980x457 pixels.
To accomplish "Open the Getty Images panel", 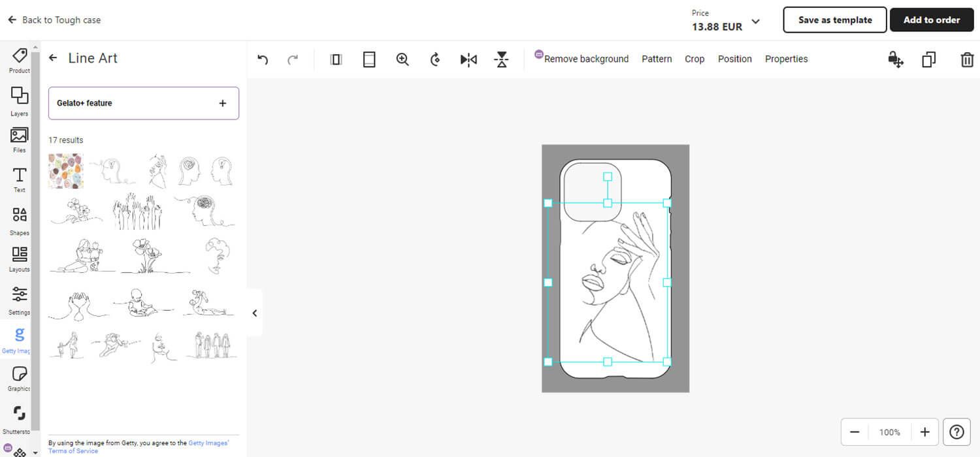I will (x=19, y=340).
